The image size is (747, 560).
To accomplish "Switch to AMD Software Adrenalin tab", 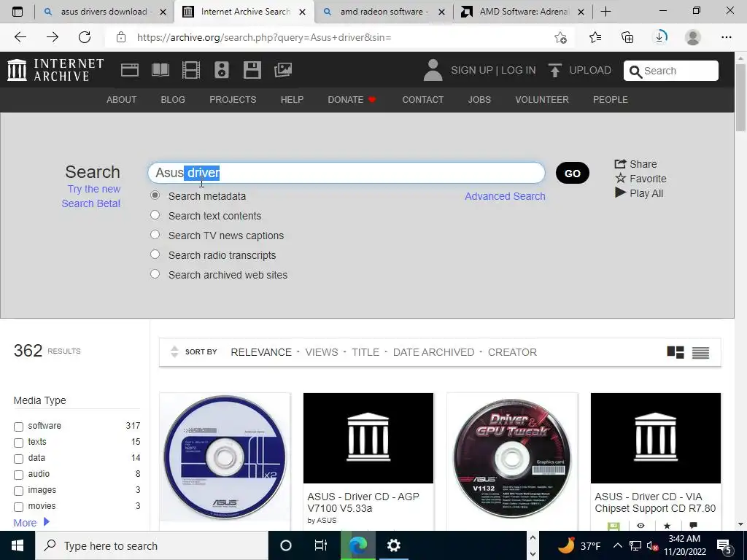I will 523,12.
